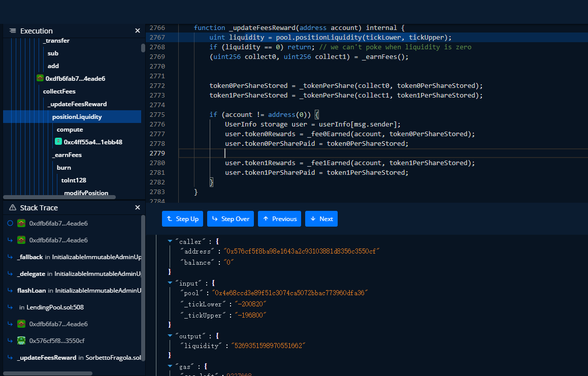Select the compute call in Execution tree
This screenshot has height=376, width=588.
coord(70,130)
